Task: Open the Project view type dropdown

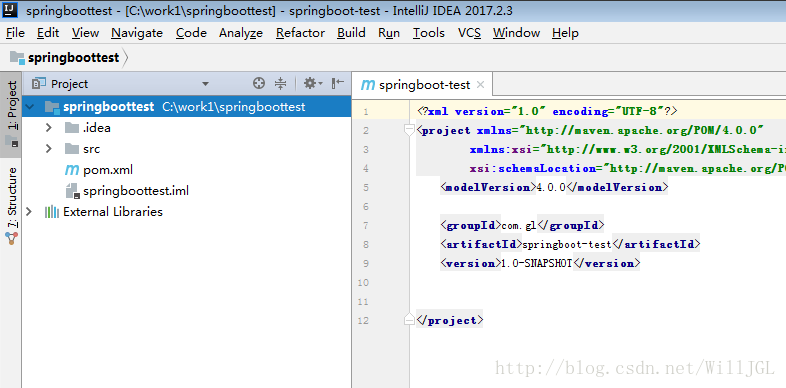Action: click(x=205, y=84)
